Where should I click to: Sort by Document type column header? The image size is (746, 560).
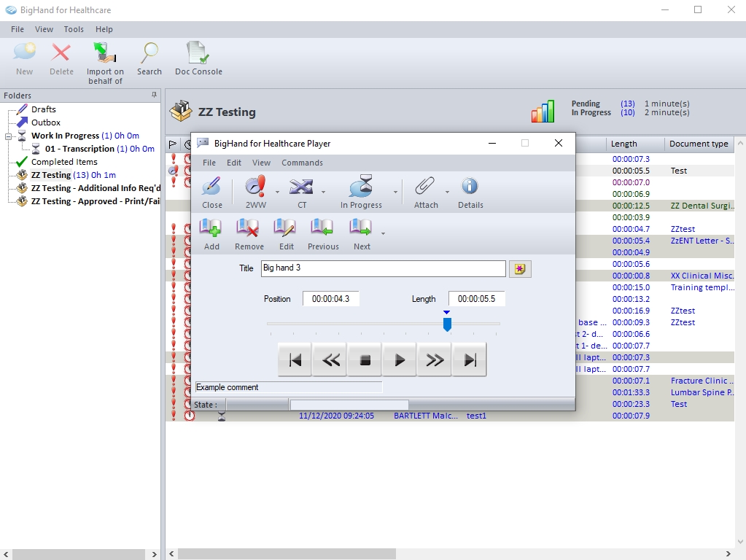(699, 144)
